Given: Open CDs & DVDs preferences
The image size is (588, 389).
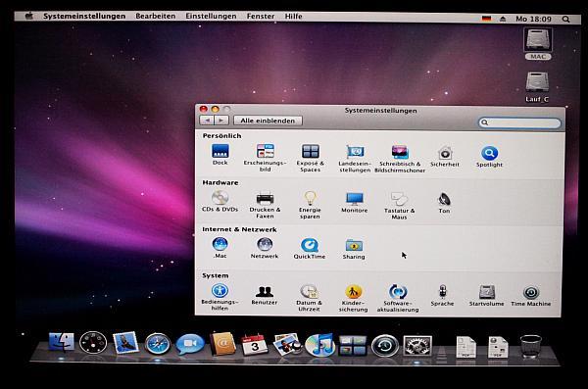Looking at the screenshot, I should point(220,202).
